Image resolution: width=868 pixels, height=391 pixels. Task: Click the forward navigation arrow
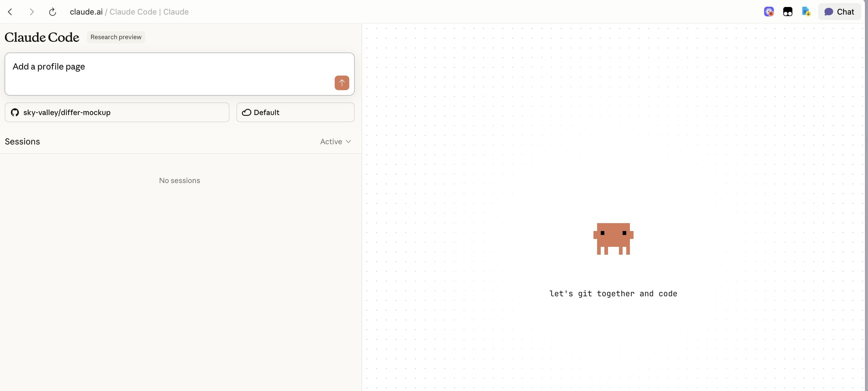[x=31, y=12]
